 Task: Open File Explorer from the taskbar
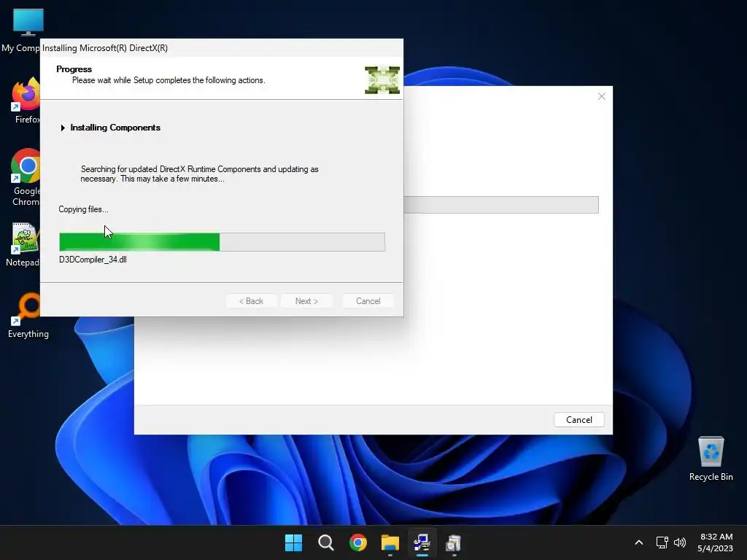(390, 542)
